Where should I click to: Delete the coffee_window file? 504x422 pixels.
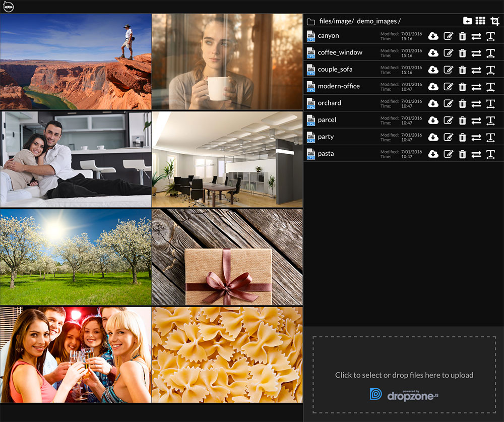coord(462,53)
